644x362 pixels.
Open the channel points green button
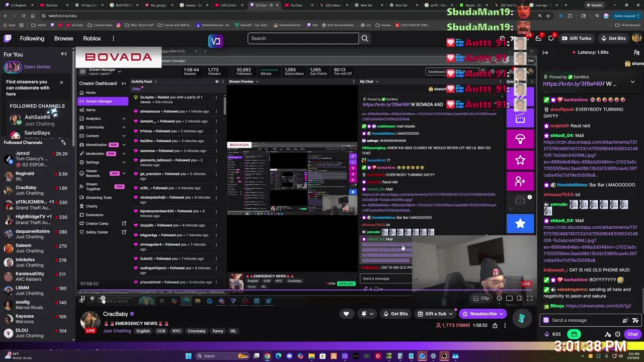[x=574, y=334]
